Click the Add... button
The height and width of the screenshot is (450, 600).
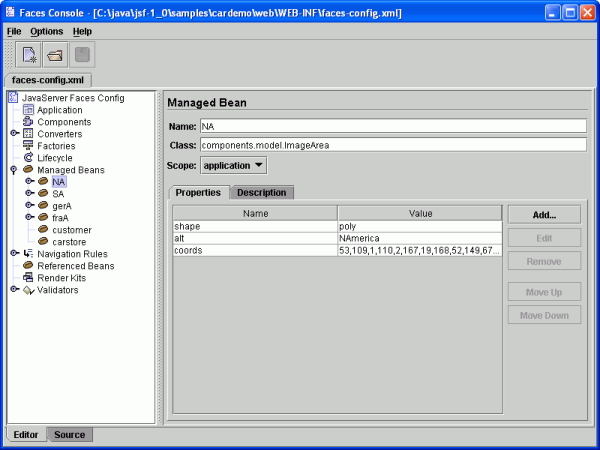point(544,215)
